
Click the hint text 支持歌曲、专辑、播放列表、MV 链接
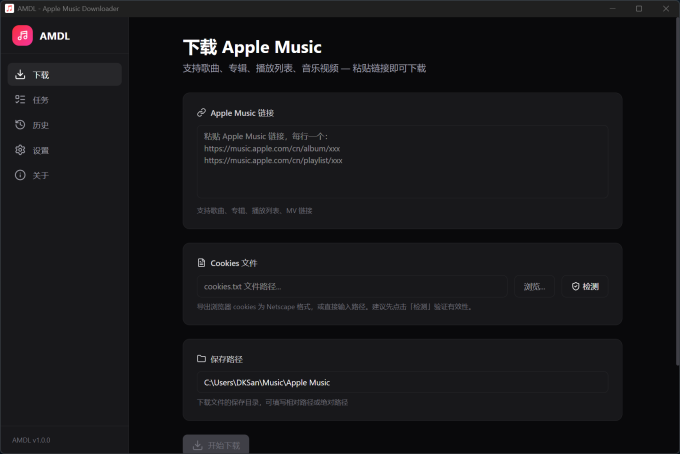click(255, 211)
